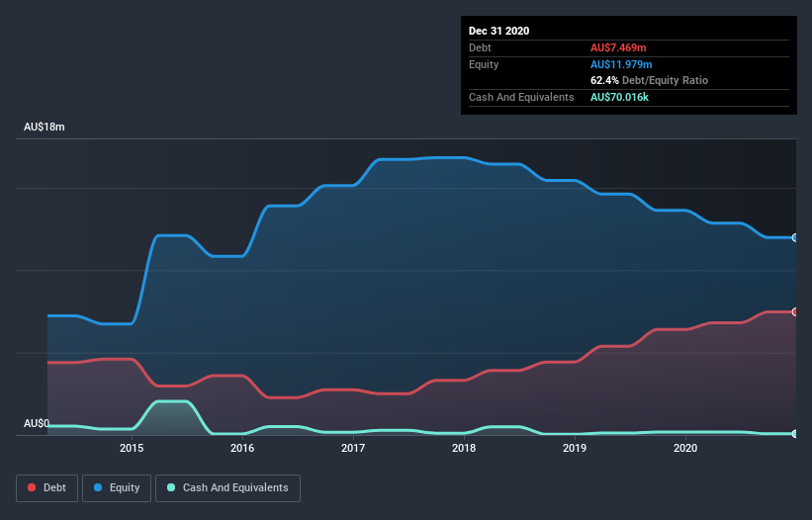The width and height of the screenshot is (812, 520).
Task: Select the red Debt endpoint marker at Dec 2020
Action: pyautogui.click(x=795, y=312)
